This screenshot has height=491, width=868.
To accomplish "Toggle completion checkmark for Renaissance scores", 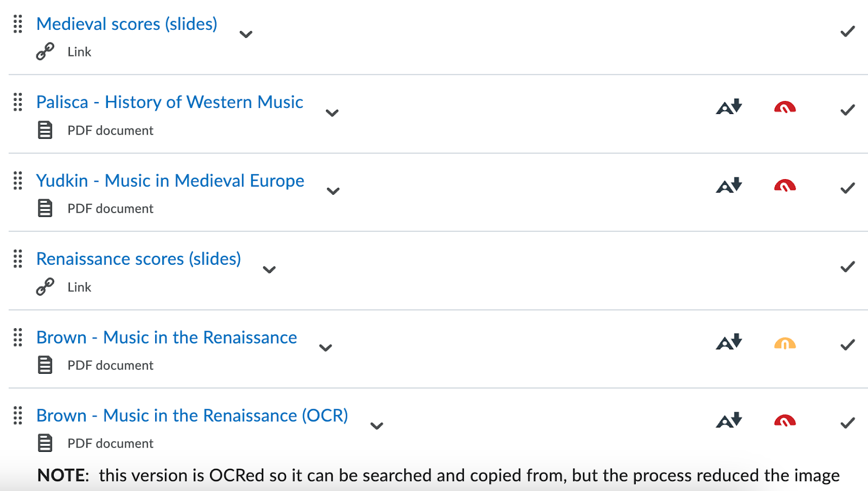I will 847,266.
